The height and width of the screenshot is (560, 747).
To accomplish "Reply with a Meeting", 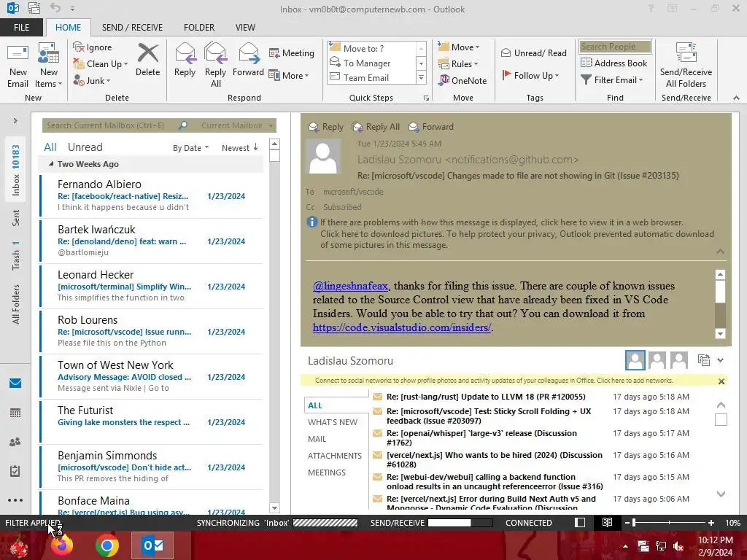I will (292, 52).
